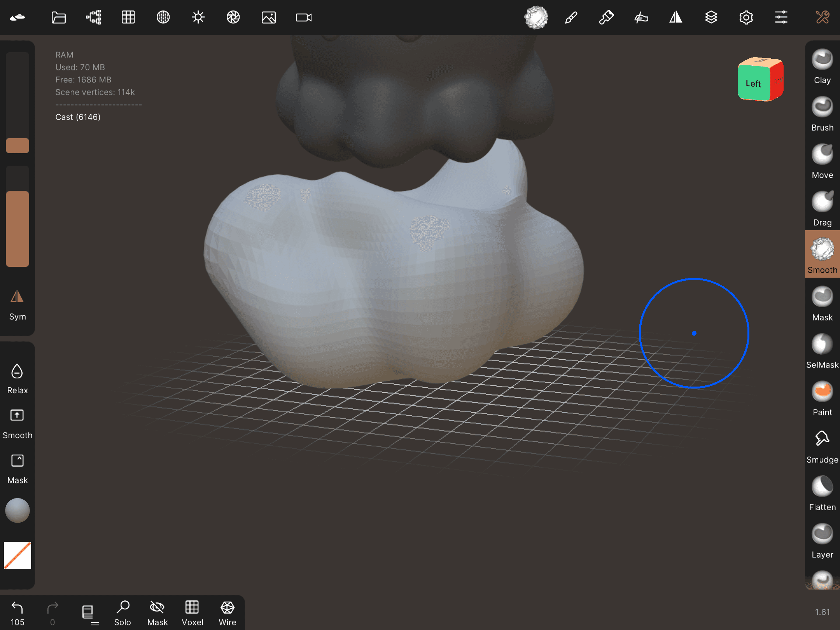Open the settings gear menu
This screenshot has height=630, width=840.
pyautogui.click(x=746, y=17)
